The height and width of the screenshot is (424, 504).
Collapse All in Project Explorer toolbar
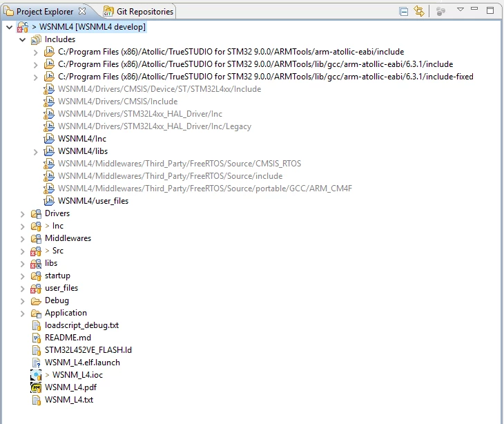pos(403,12)
